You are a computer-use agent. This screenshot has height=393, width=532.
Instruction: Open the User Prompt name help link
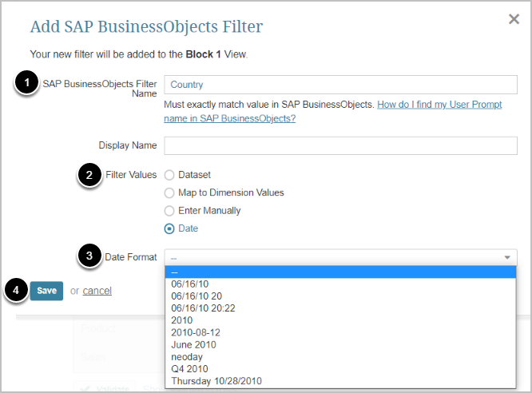tap(439, 105)
